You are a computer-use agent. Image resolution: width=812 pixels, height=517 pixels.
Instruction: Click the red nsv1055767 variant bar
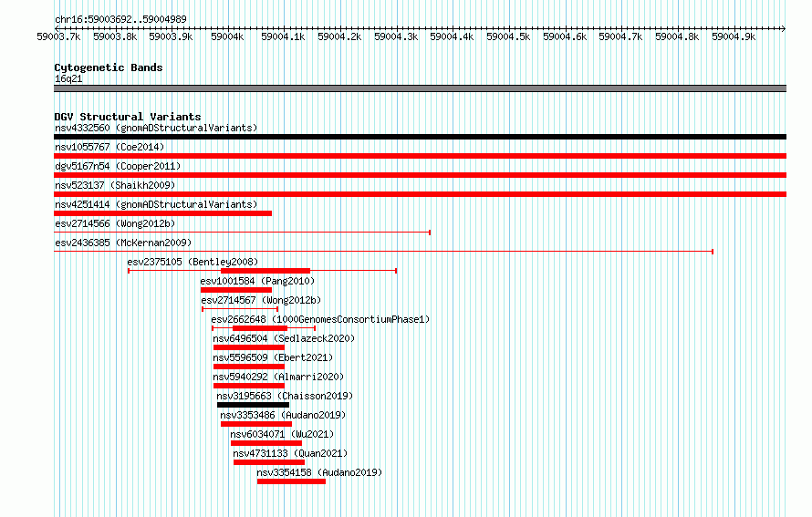click(x=420, y=156)
